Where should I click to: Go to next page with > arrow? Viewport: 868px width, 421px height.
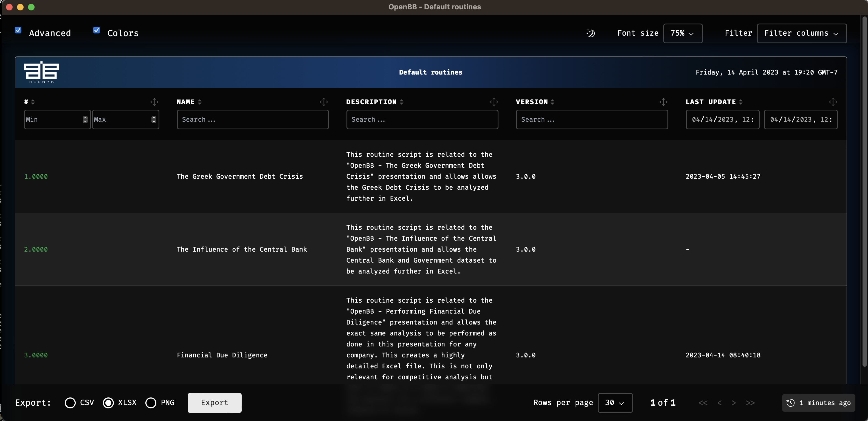[x=734, y=403]
